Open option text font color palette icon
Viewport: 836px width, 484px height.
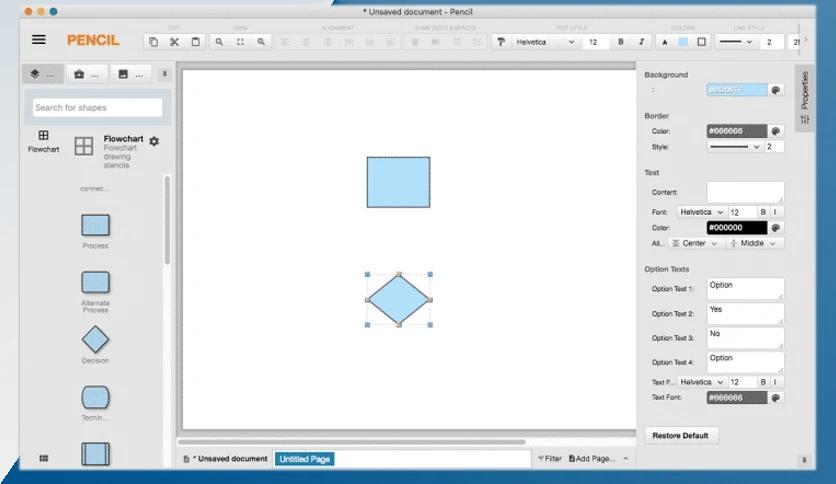[776, 398]
